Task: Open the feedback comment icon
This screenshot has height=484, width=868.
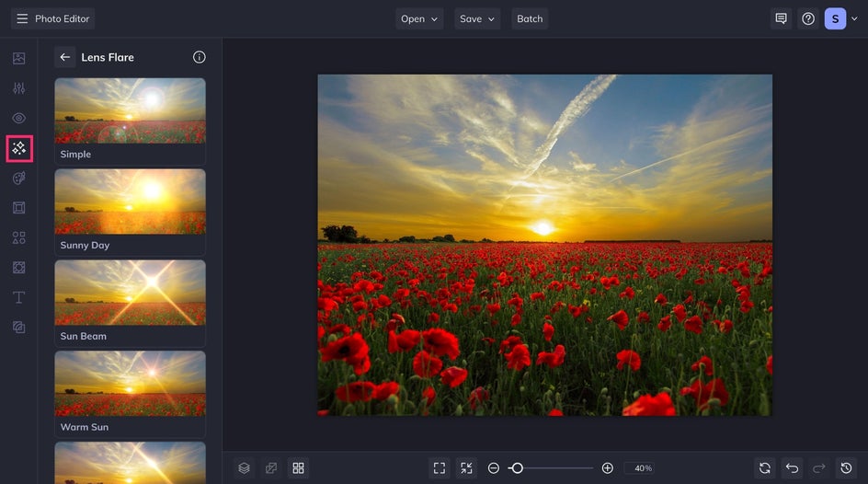Action: 781,18
